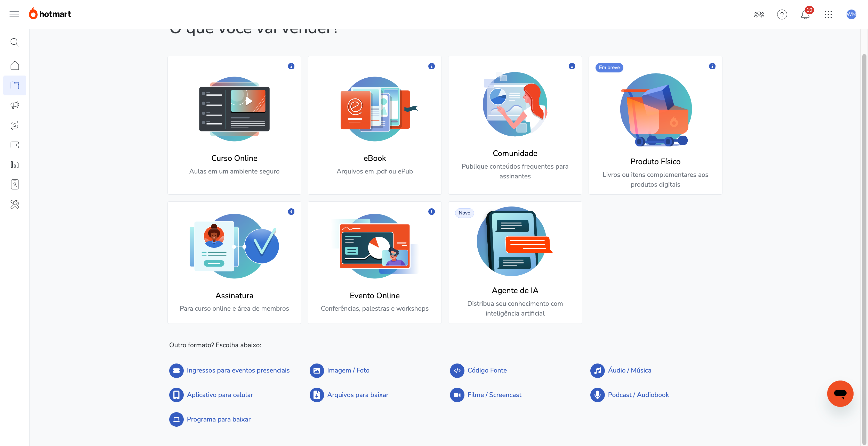The height and width of the screenshot is (446, 868).
Task: Pick the Agente de IA card
Action: [515, 262]
